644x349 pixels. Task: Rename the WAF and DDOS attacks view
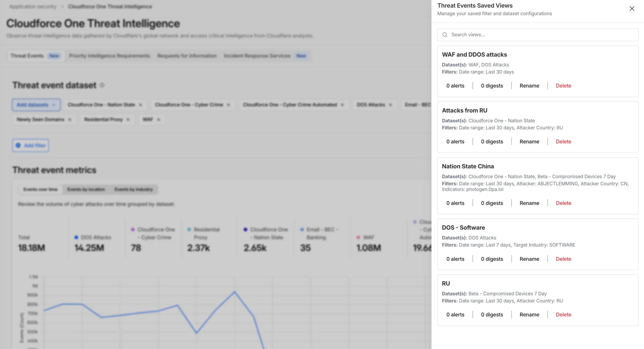(529, 86)
